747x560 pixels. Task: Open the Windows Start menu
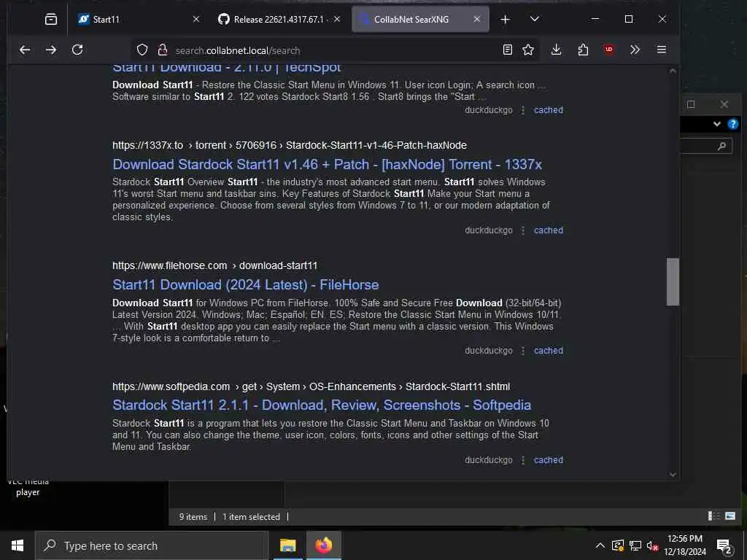[18, 545]
